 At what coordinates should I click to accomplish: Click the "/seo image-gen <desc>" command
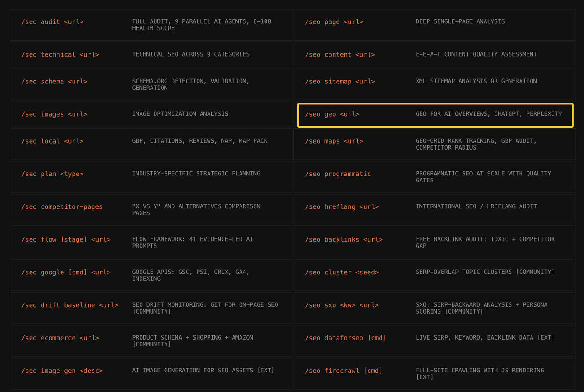62,371
